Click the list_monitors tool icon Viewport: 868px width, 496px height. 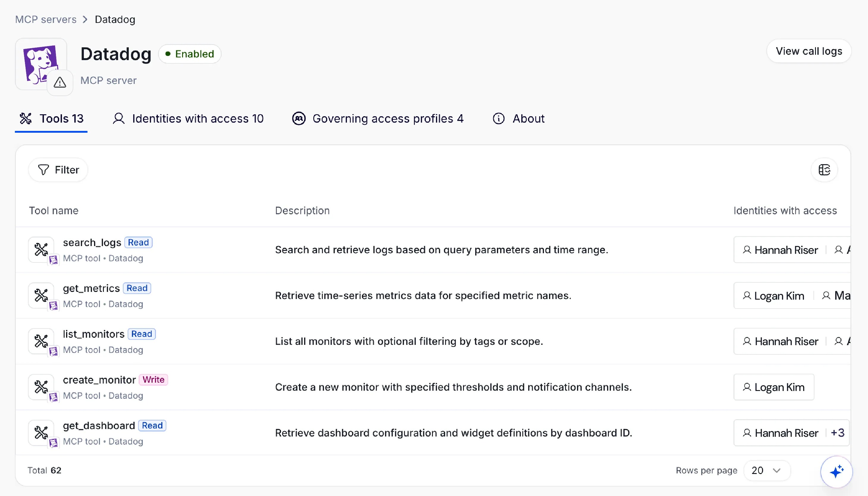click(x=41, y=341)
